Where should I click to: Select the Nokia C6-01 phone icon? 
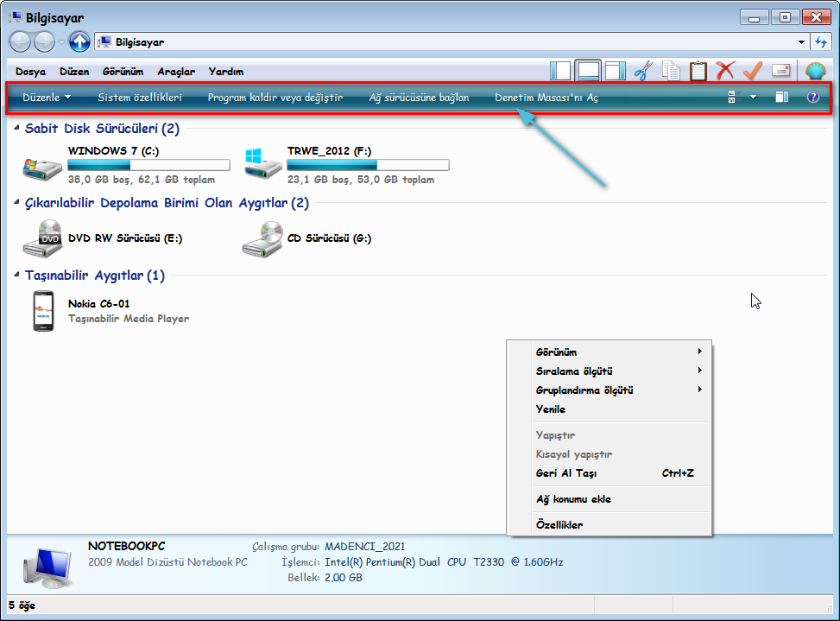(43, 311)
